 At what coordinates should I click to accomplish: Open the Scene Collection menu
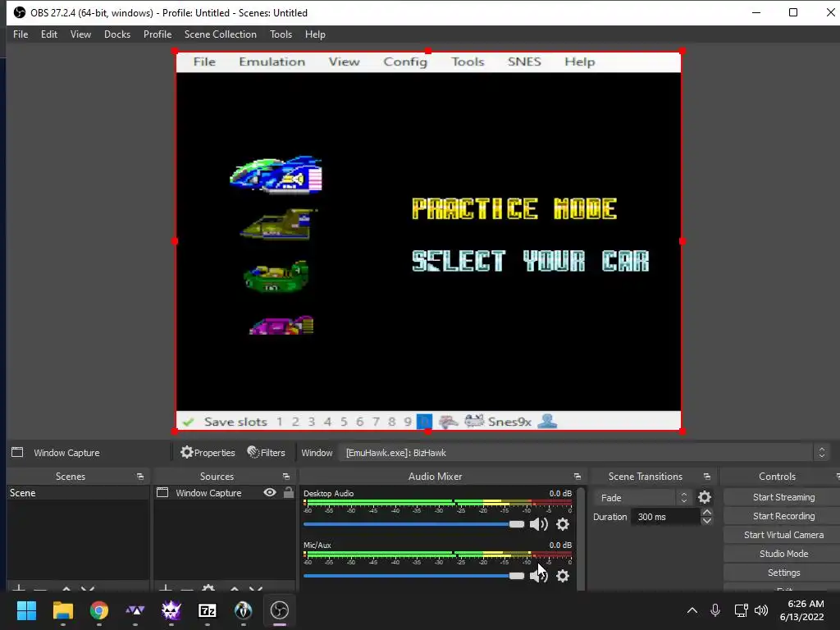click(220, 34)
